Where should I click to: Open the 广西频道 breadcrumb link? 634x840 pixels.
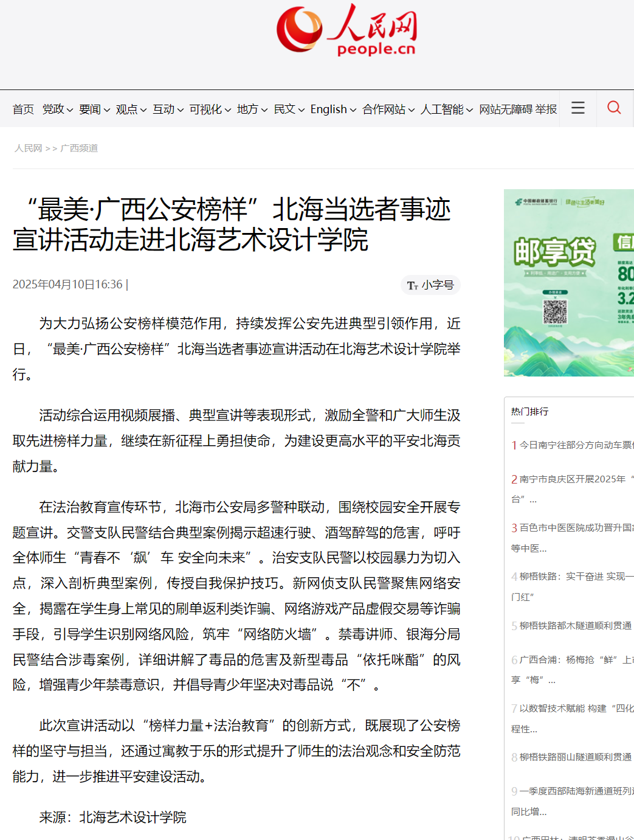pyautogui.click(x=79, y=148)
